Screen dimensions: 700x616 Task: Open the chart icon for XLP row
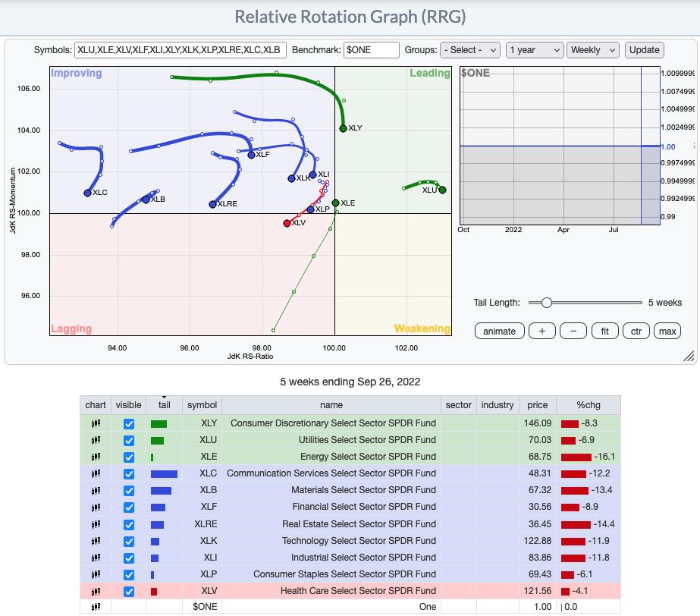pos(96,574)
